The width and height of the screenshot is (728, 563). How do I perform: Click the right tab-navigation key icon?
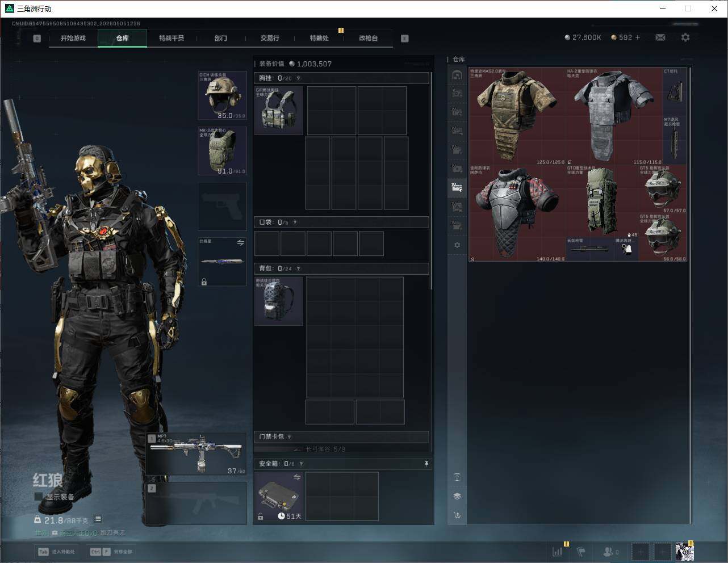(x=405, y=39)
